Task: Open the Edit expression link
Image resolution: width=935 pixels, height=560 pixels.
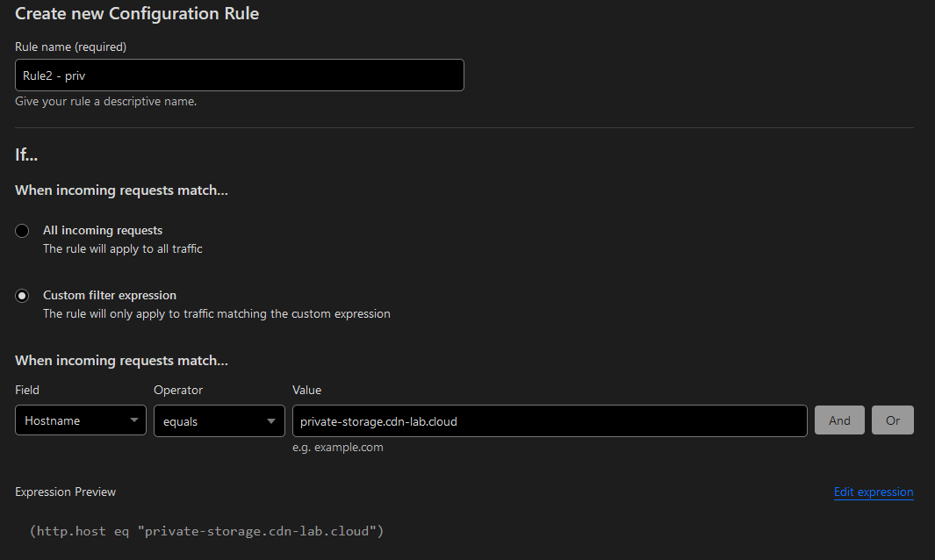Action: (x=874, y=492)
